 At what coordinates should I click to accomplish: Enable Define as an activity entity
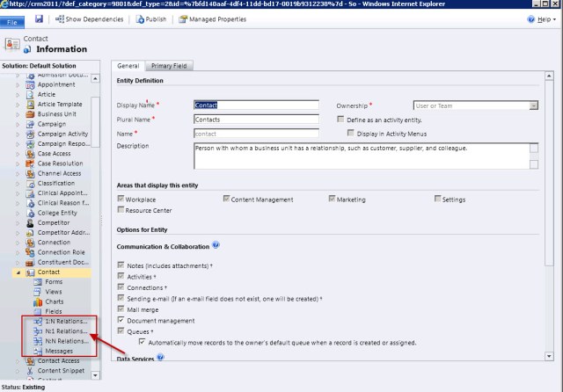[341, 119]
